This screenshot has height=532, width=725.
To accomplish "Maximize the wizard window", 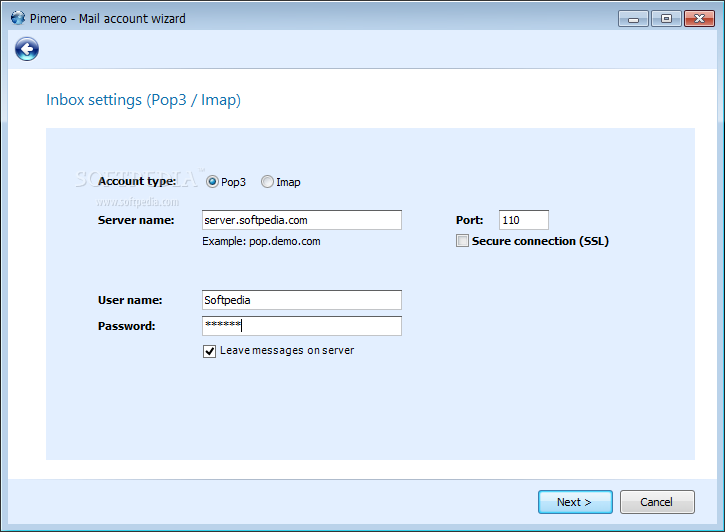I will 666,18.
